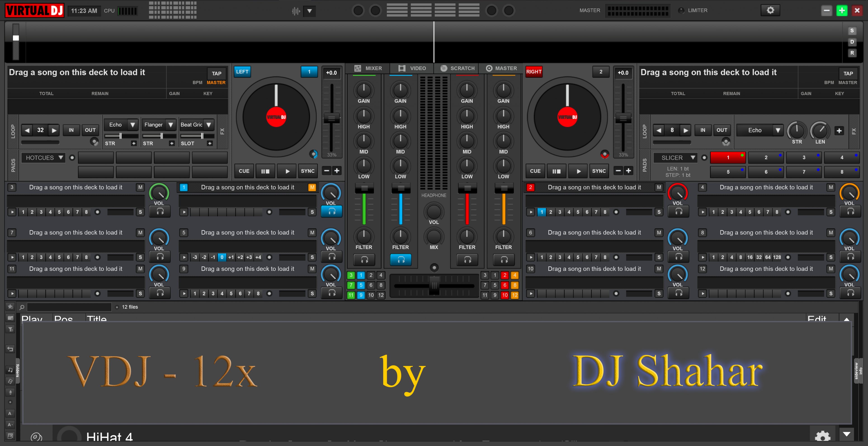The width and height of the screenshot is (868, 446).
Task: Click TAP button on right deck
Action: (848, 73)
